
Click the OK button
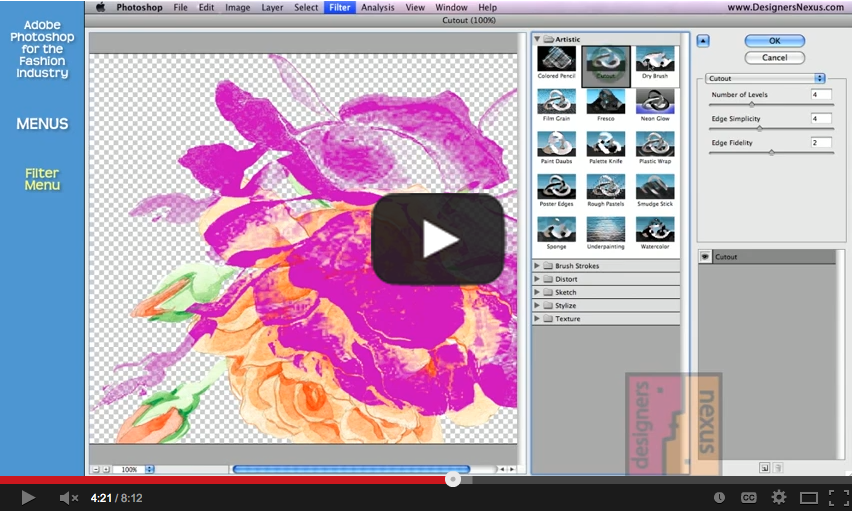(x=775, y=41)
